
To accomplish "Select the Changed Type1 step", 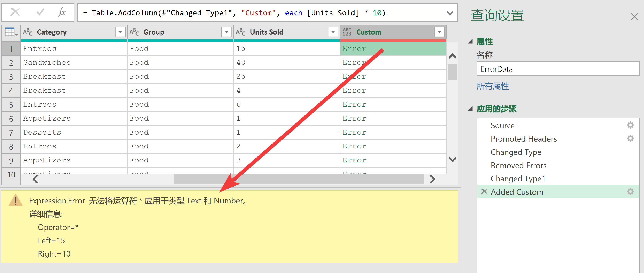I will tap(518, 179).
